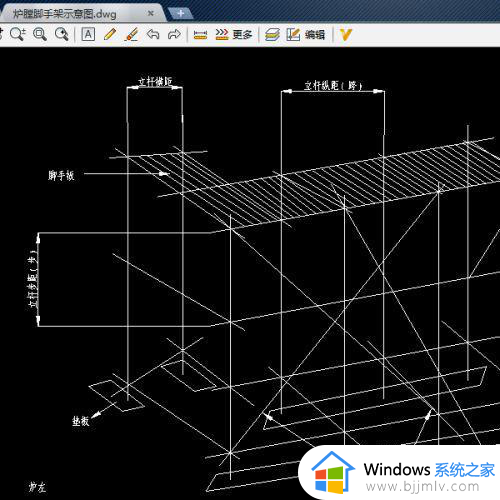Viewport: 500px width, 500px height.
Task: Click the 编辑 edit drawing button
Action: point(305,35)
